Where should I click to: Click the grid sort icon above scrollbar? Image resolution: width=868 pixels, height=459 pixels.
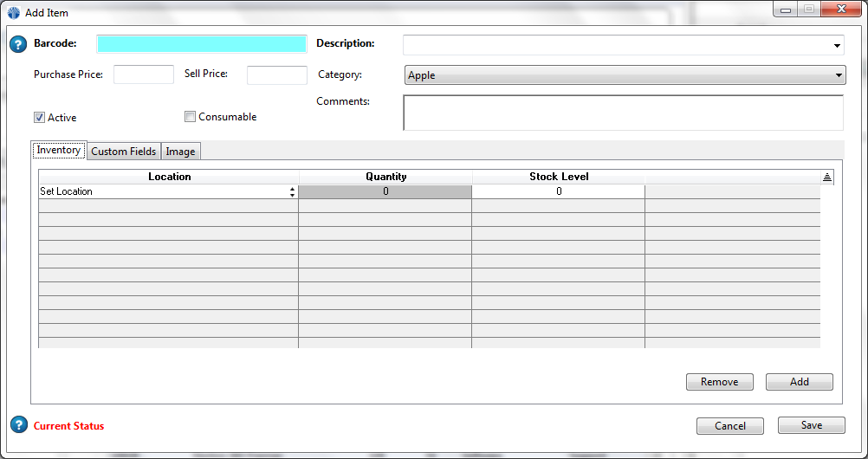827,177
